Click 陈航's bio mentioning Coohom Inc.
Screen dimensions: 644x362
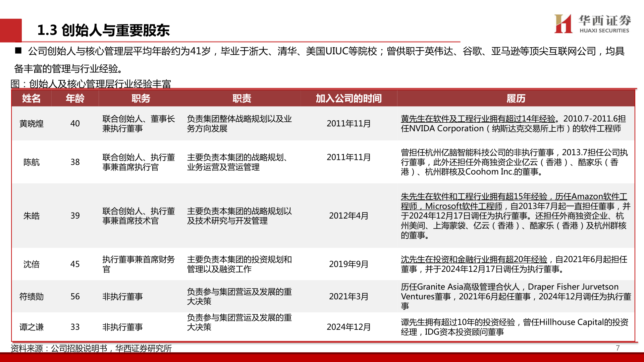pos(515,162)
